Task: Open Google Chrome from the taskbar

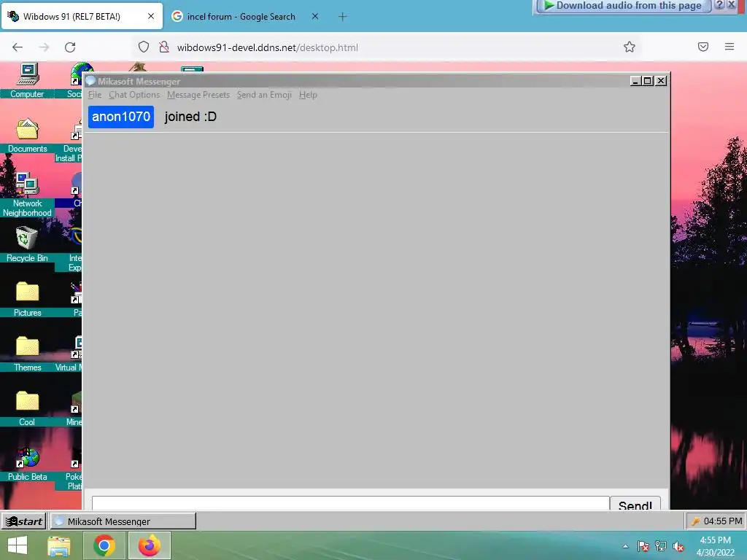Action: pos(104,545)
